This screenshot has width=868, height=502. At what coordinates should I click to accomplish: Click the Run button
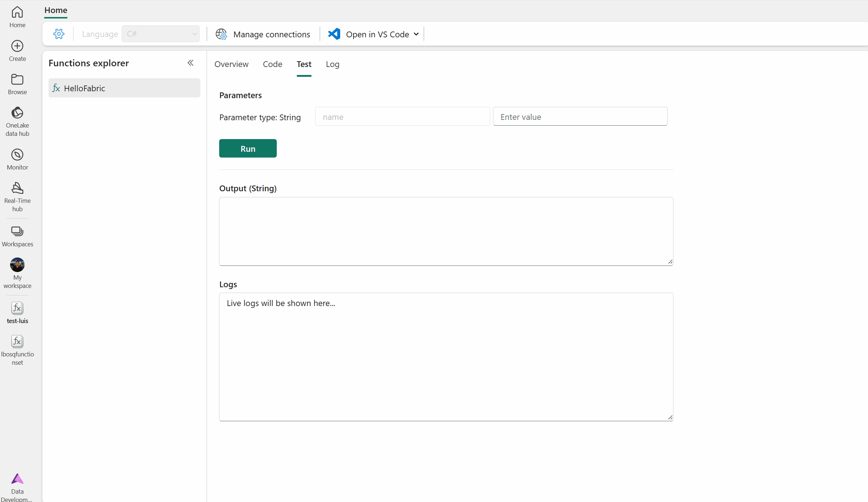click(x=248, y=148)
